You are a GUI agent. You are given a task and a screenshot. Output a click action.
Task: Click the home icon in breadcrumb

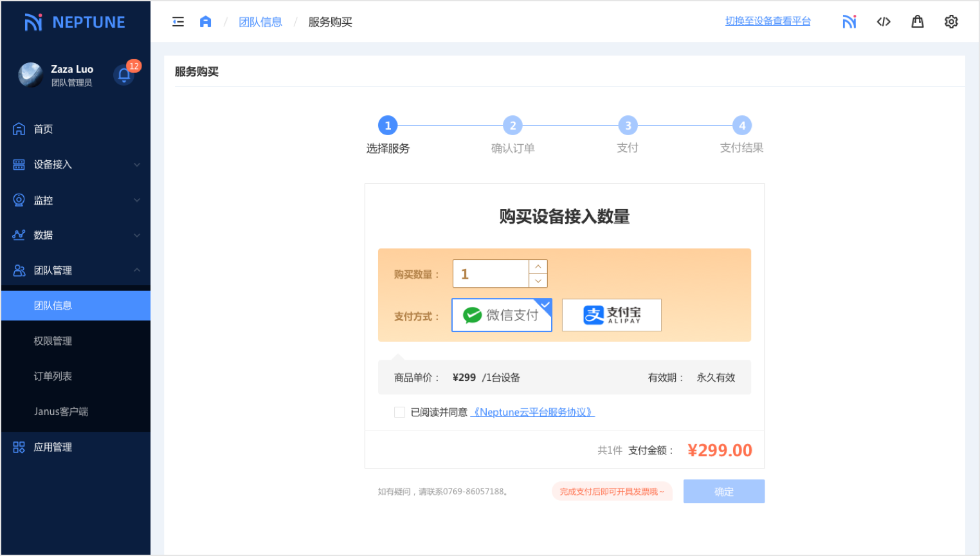click(x=205, y=22)
